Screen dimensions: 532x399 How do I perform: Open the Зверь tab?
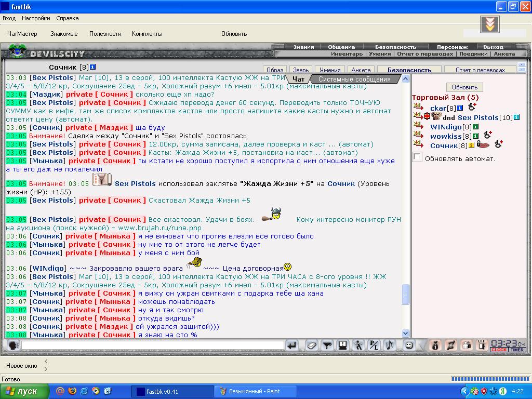pos(301,70)
